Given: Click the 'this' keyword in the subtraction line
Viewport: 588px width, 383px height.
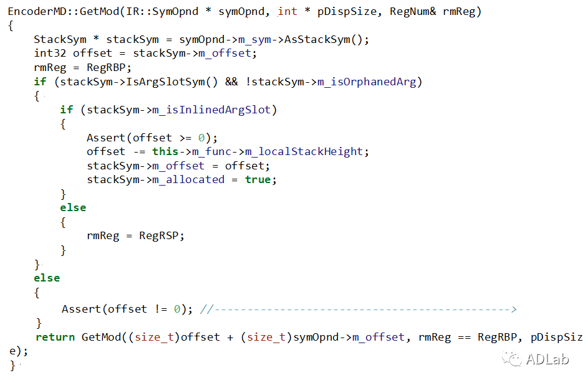Looking at the screenshot, I should point(165,151).
